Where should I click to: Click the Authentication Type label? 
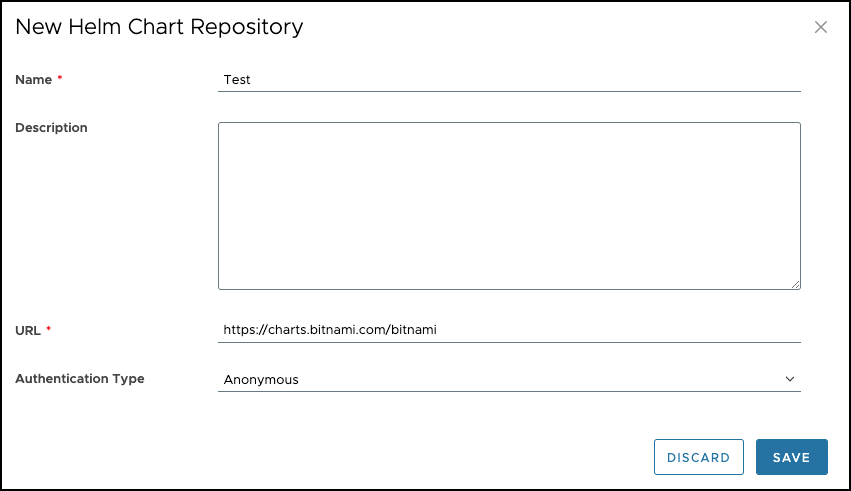(80, 379)
